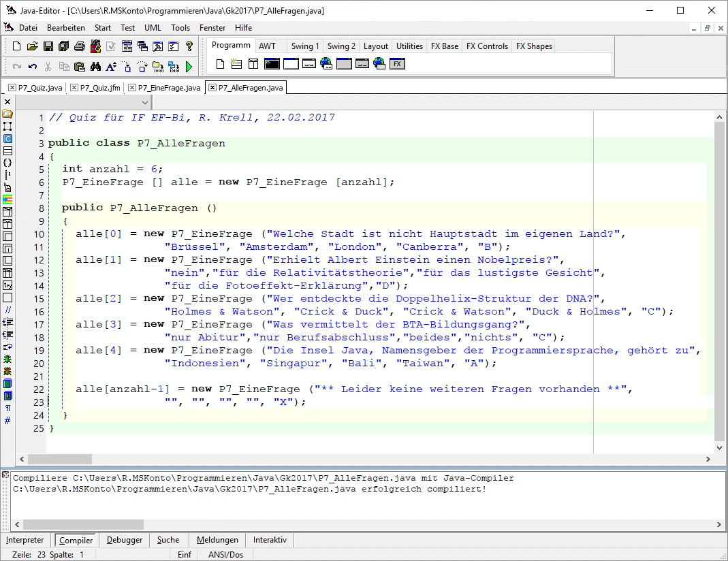Open the Interaktiv bottom tab
The height and width of the screenshot is (561, 728).
(270, 540)
